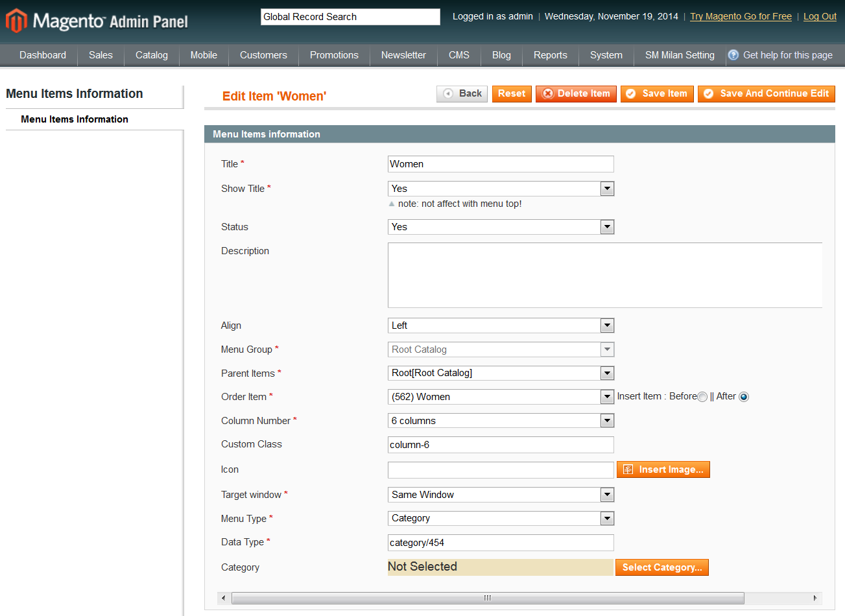This screenshot has width=845, height=616.
Task: Open the Target window dropdown
Action: (x=501, y=495)
